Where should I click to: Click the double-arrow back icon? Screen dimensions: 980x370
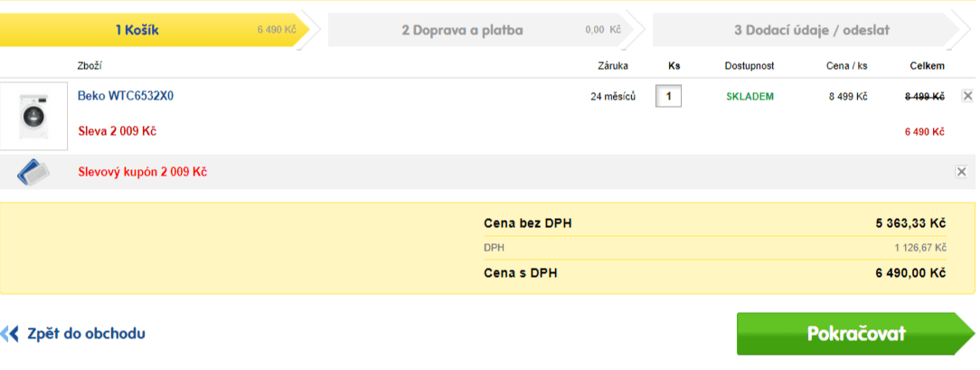tap(9, 333)
